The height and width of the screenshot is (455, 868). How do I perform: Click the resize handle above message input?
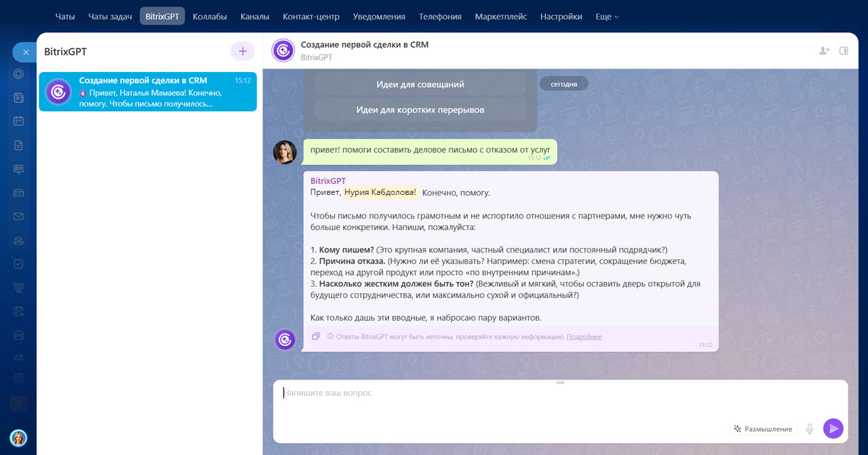coord(561,383)
